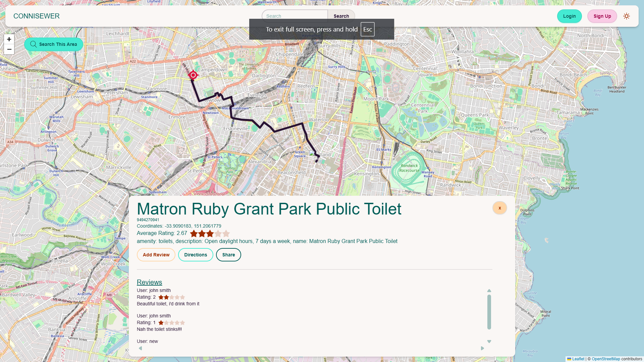The height and width of the screenshot is (362, 644).
Task: Click the reviews scroll up arrow
Action: click(489, 291)
